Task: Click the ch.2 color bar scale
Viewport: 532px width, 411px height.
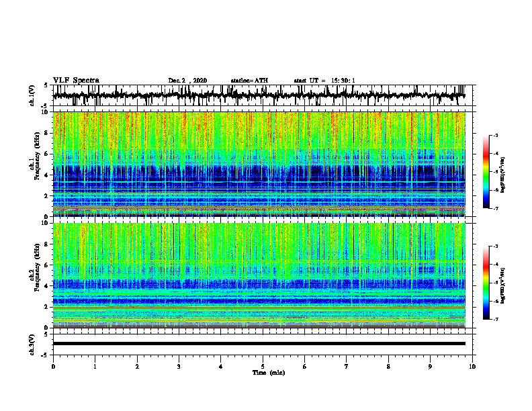Action: (486, 283)
